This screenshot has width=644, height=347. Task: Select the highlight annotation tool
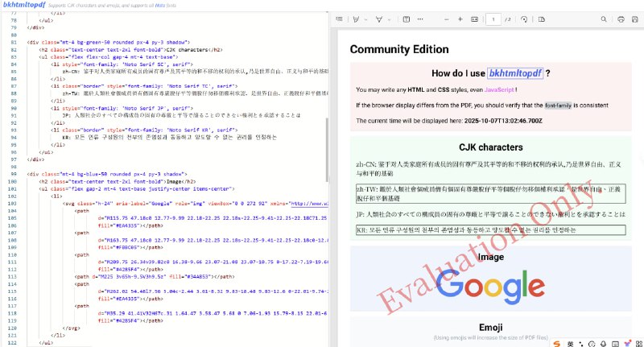tap(356, 19)
